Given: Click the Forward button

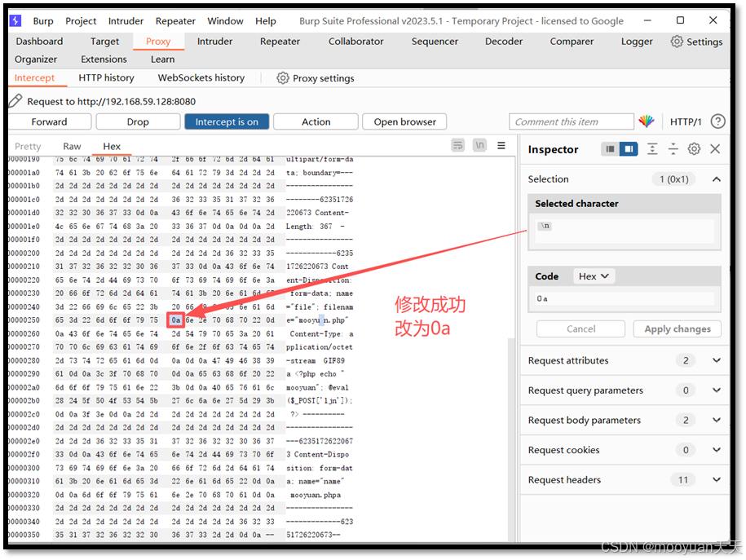Looking at the screenshot, I should (x=50, y=121).
